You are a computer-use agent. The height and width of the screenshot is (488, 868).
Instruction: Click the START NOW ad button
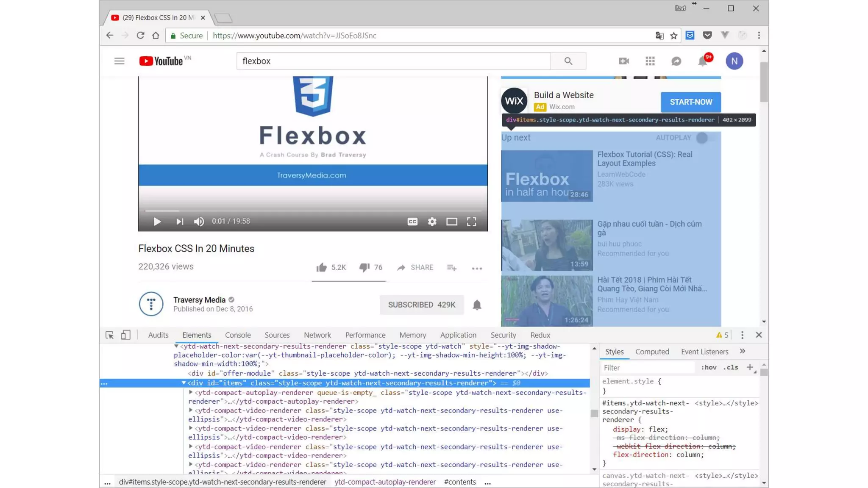[690, 102]
